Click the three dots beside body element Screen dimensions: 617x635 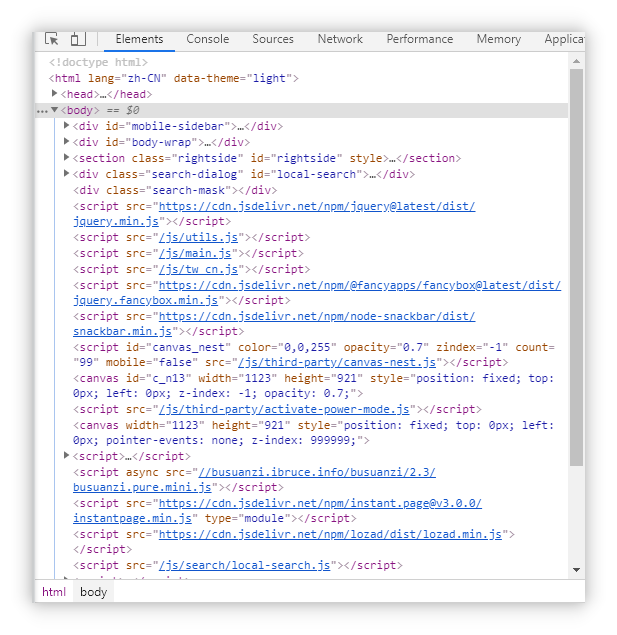(x=42, y=110)
